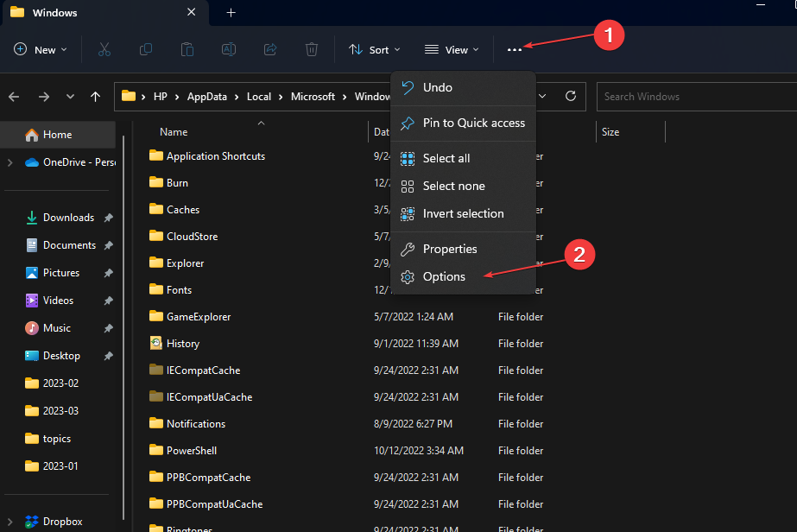Go forward with the right arrow
Screen dimensions: 797x532
(44, 97)
